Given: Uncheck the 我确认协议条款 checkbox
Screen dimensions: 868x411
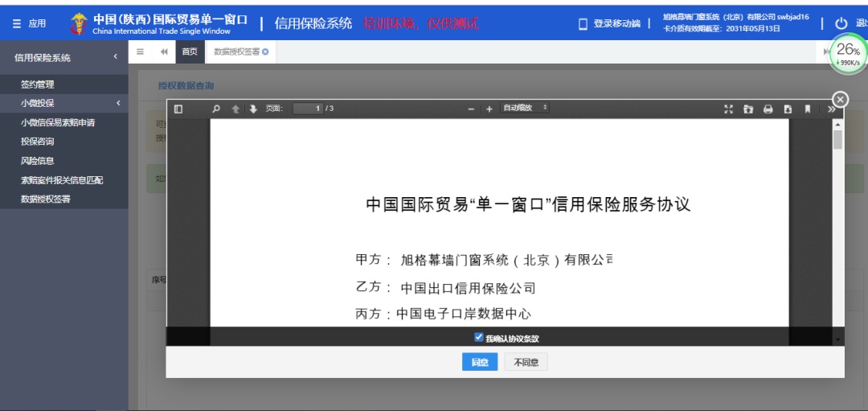Looking at the screenshot, I should click(x=479, y=338).
